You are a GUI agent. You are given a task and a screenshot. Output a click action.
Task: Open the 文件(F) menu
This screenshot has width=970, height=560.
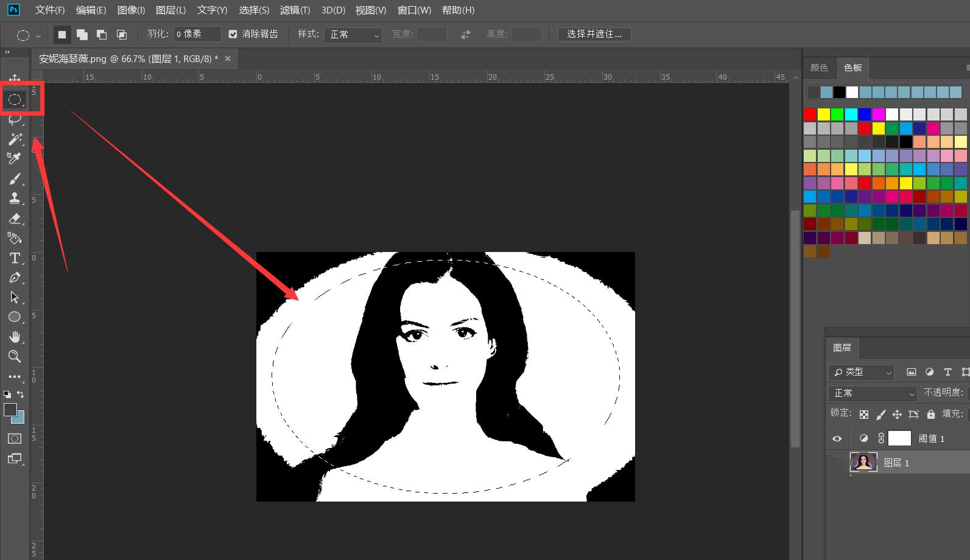50,10
